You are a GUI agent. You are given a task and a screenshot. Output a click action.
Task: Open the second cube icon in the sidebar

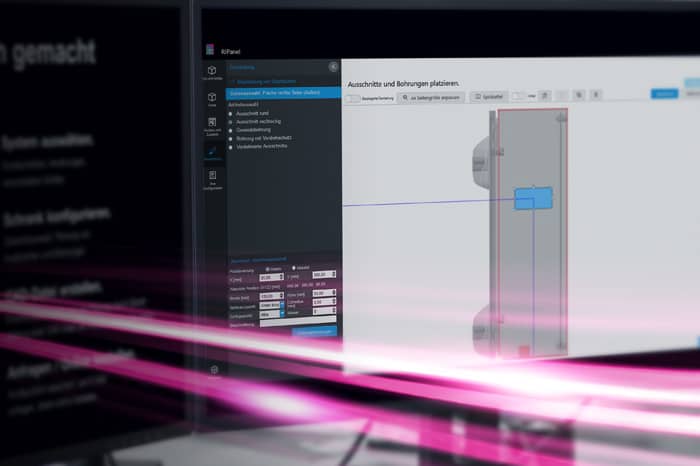[x=212, y=97]
